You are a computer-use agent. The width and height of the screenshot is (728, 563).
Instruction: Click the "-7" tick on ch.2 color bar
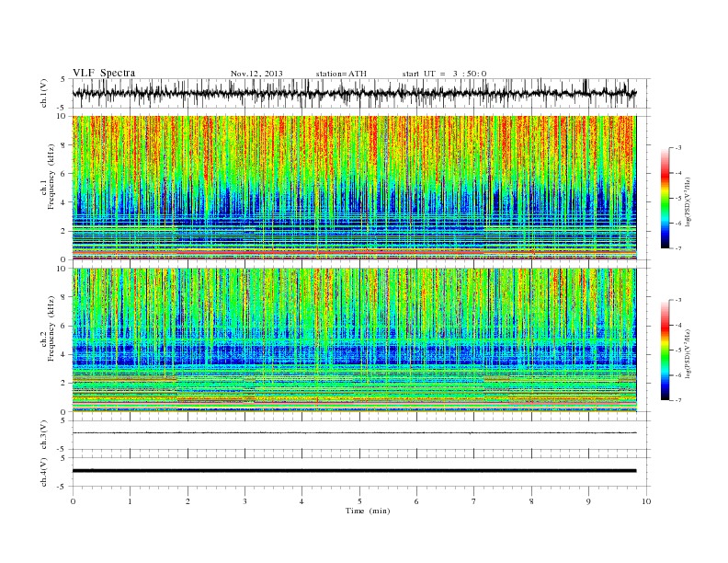tap(678, 400)
